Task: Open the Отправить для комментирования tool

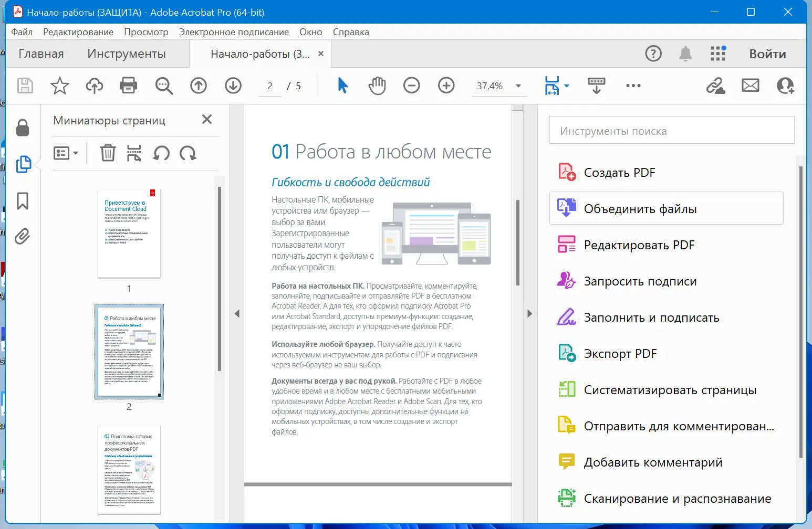Action: 667,426
